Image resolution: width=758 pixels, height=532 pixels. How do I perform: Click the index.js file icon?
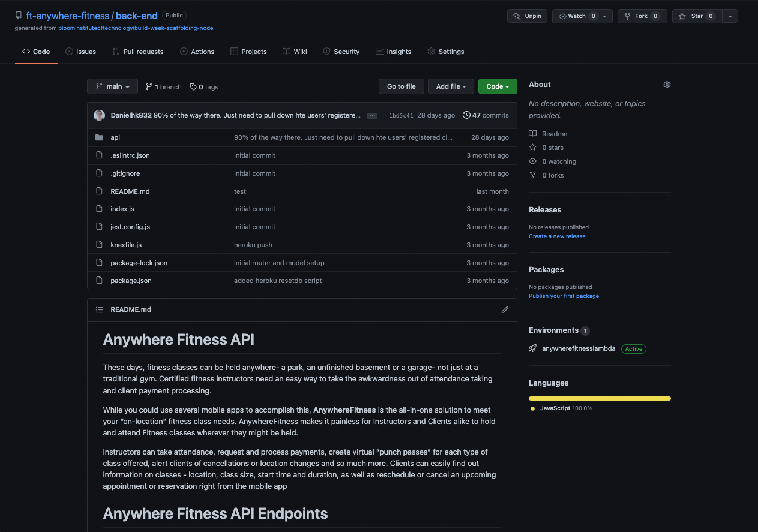pyautogui.click(x=99, y=209)
